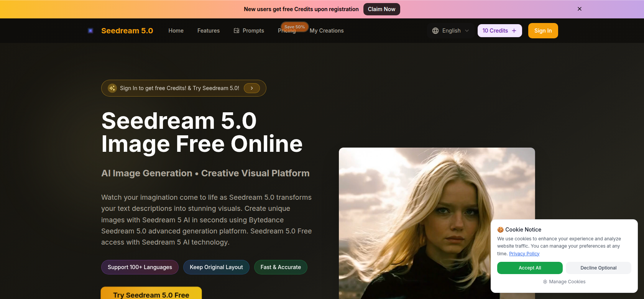Click 'AI Image Generation • Creative Visual Platform' subtitle
This screenshot has height=299, width=644.
(205, 173)
